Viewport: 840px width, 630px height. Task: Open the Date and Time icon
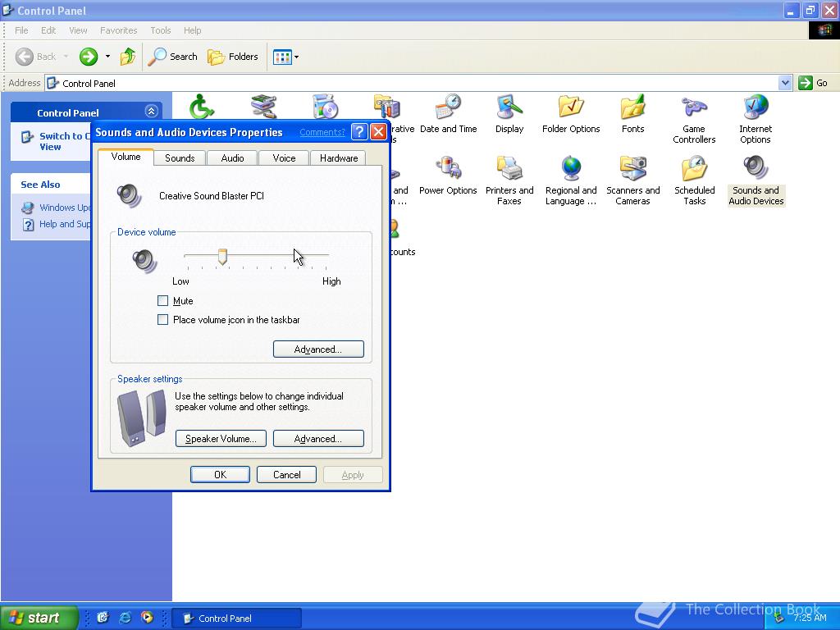click(449, 113)
